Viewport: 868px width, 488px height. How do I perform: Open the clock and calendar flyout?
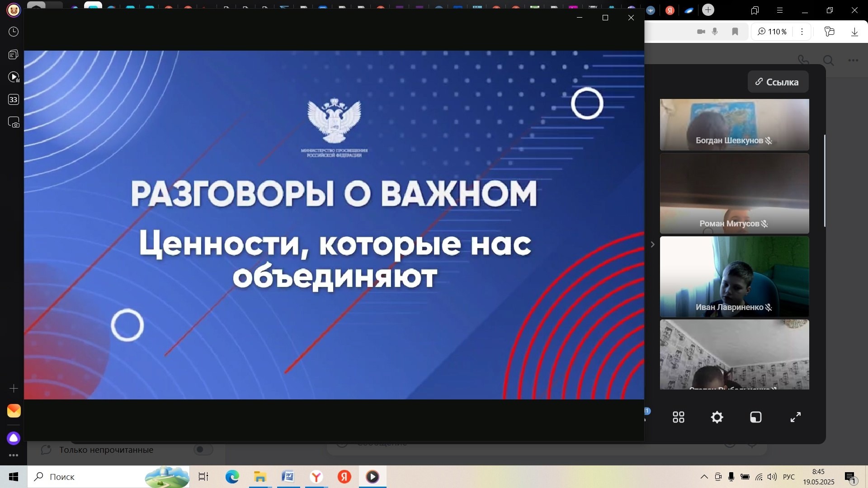pos(818,477)
